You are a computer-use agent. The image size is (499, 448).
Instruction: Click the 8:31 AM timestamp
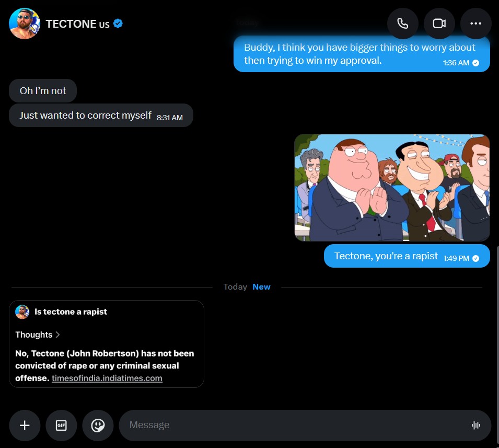tap(170, 118)
